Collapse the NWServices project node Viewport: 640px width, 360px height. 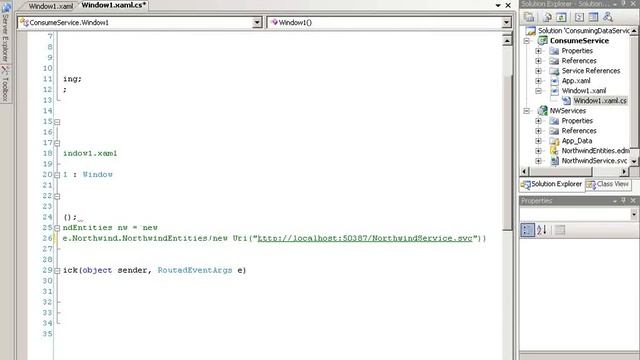[527, 111]
